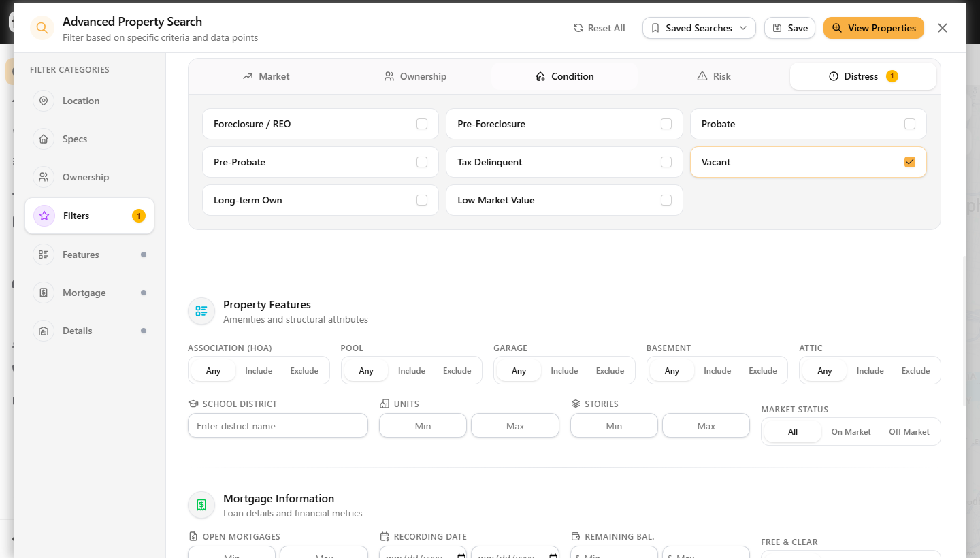Viewport: 980px width, 558px height.
Task: Click the Specs house icon
Action: click(x=44, y=139)
